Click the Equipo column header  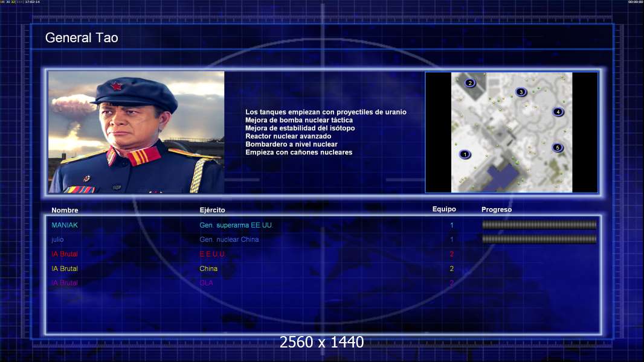pyautogui.click(x=444, y=209)
